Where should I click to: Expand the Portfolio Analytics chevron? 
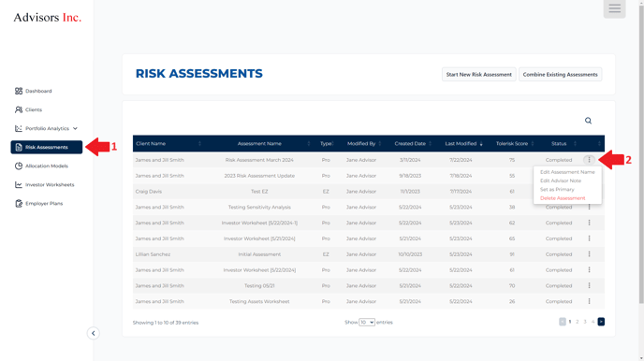click(x=75, y=128)
